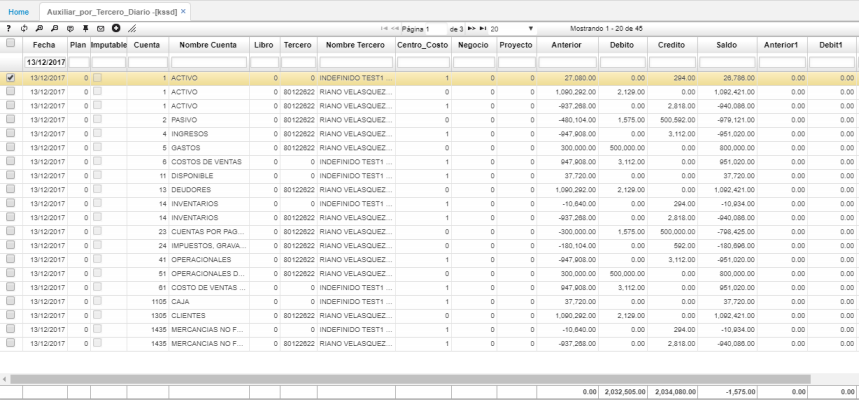Click the Nombre Cuenta column header

[207, 45]
